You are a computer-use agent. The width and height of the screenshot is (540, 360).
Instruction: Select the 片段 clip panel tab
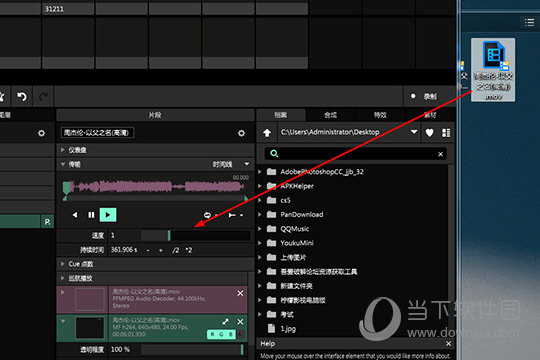point(155,115)
